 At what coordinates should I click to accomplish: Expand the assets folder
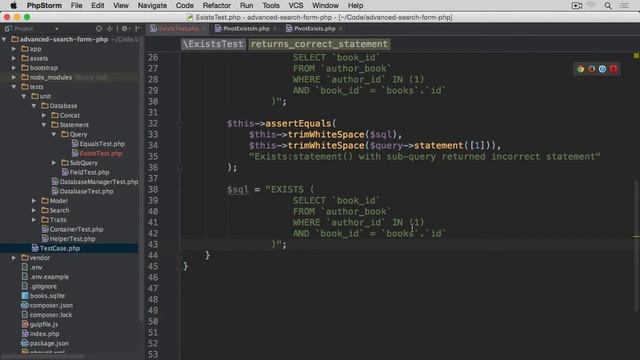[x=14, y=58]
